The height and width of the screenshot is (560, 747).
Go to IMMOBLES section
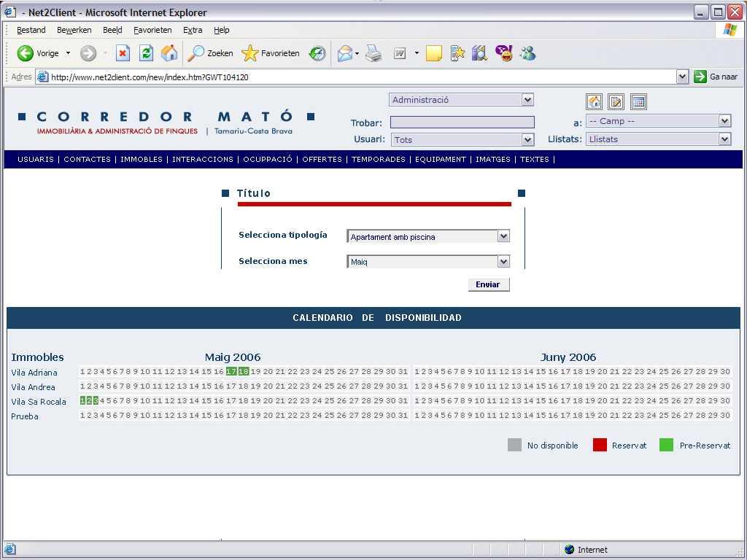coord(142,160)
